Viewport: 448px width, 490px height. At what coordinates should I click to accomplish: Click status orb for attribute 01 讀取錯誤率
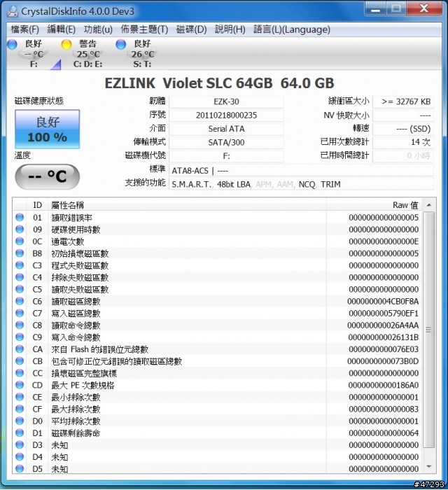point(20,217)
